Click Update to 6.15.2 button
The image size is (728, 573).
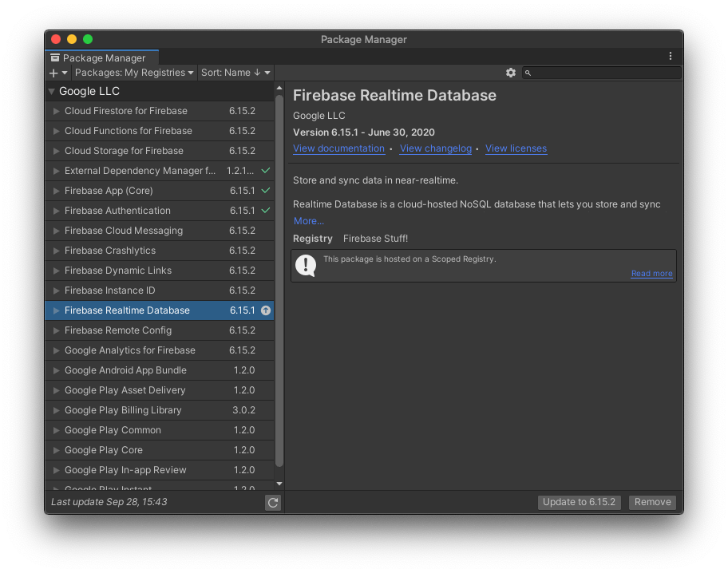pos(579,503)
